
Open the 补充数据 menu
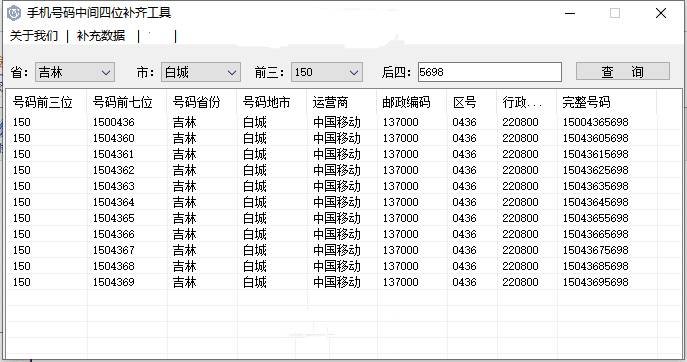point(101,36)
